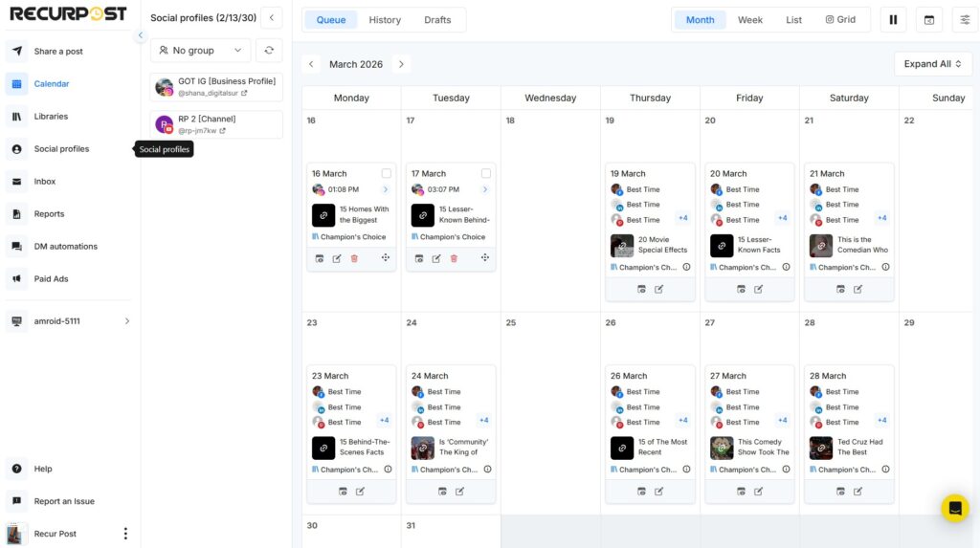Expand the amroid-5111 workspace chevron
The image size is (980, 548).
click(127, 321)
